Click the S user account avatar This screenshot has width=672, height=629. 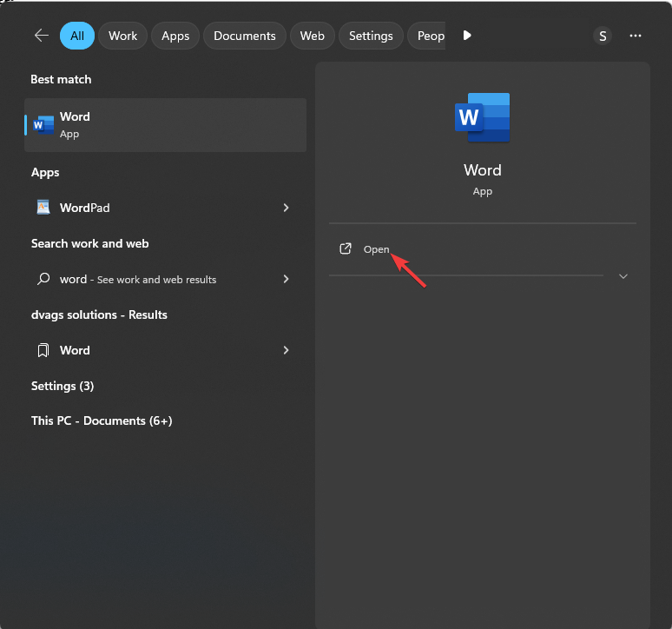603,36
